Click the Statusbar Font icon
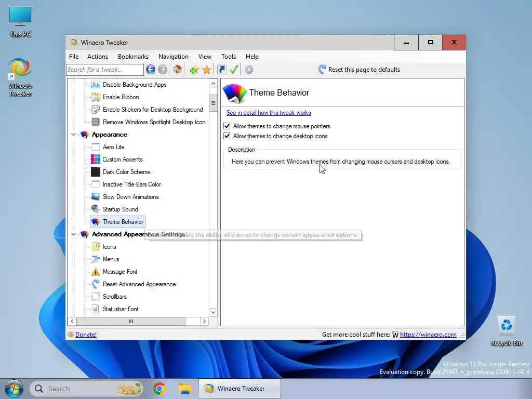The height and width of the screenshot is (399, 532). 96,309
